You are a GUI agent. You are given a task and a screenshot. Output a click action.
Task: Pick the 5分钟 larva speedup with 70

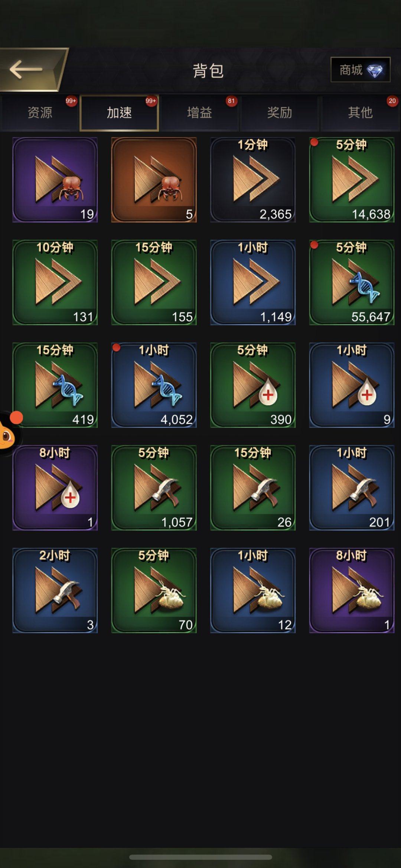[x=154, y=591]
